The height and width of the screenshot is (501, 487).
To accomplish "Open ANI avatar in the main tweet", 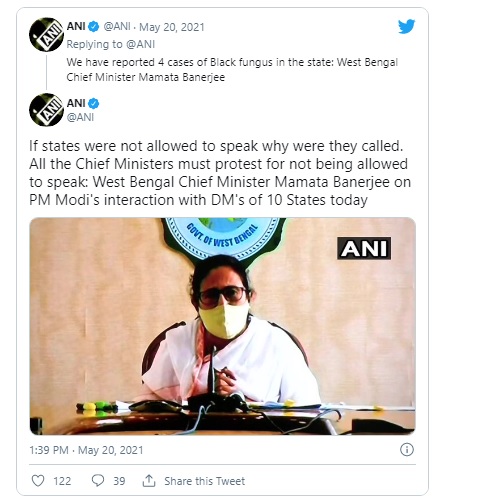I will pos(46,110).
